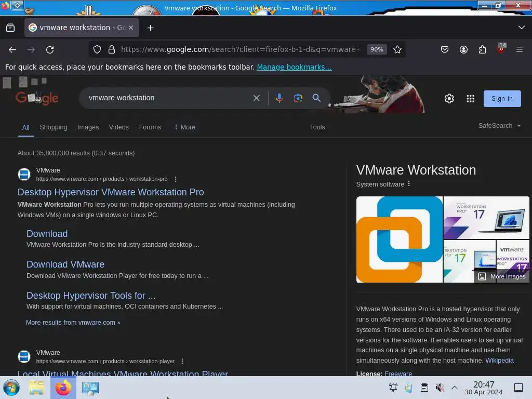Open Firefox account icon
The image size is (532, 399).
click(x=463, y=49)
